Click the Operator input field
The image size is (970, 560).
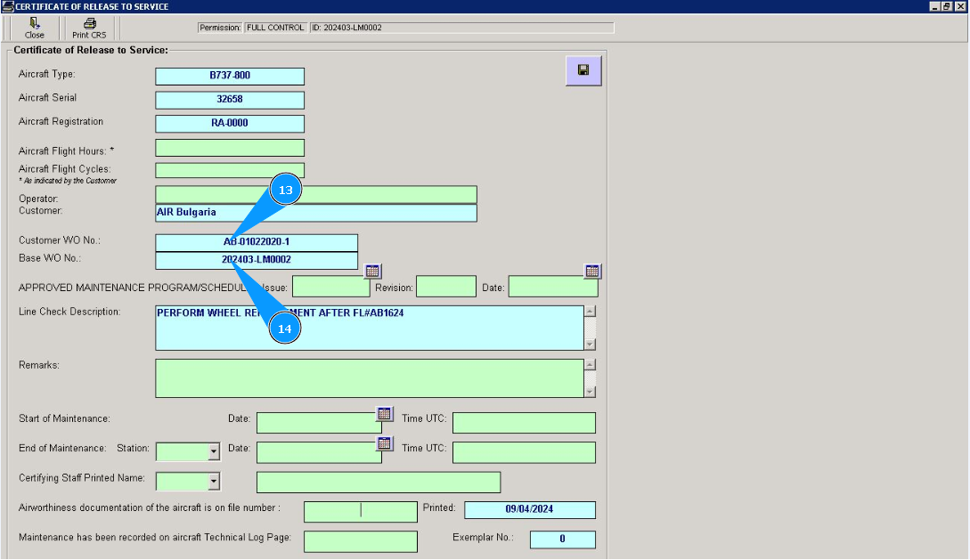tap(316, 194)
